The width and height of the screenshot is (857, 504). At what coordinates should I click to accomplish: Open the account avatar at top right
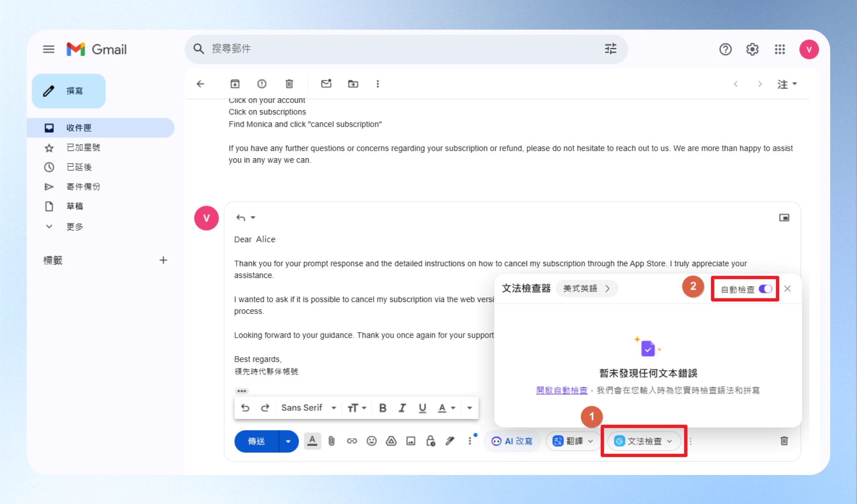point(809,49)
